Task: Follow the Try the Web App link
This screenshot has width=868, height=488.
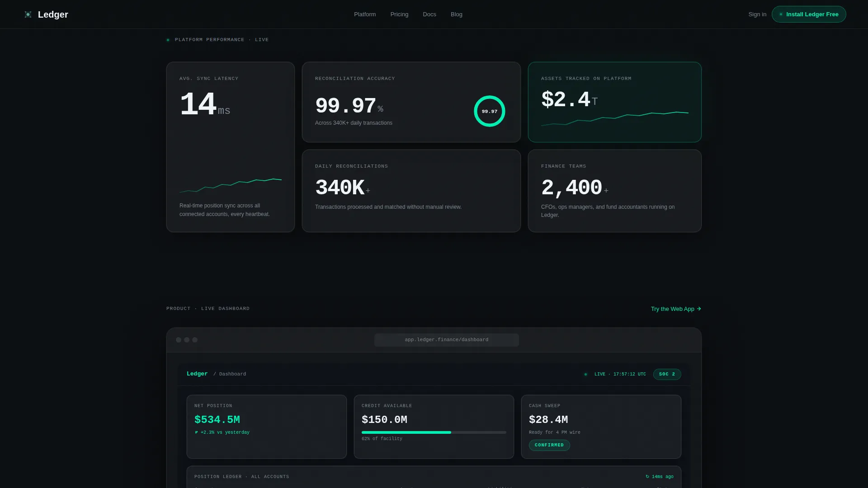Action: point(676,309)
